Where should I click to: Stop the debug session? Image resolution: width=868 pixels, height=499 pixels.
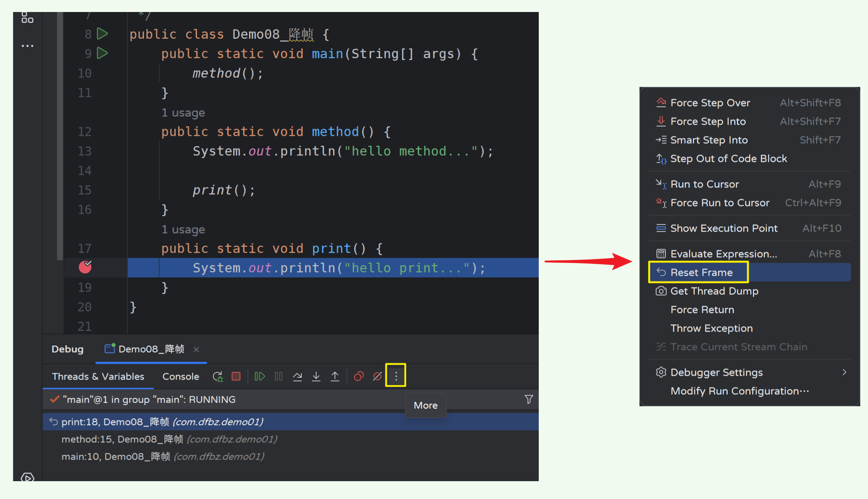pos(236,376)
